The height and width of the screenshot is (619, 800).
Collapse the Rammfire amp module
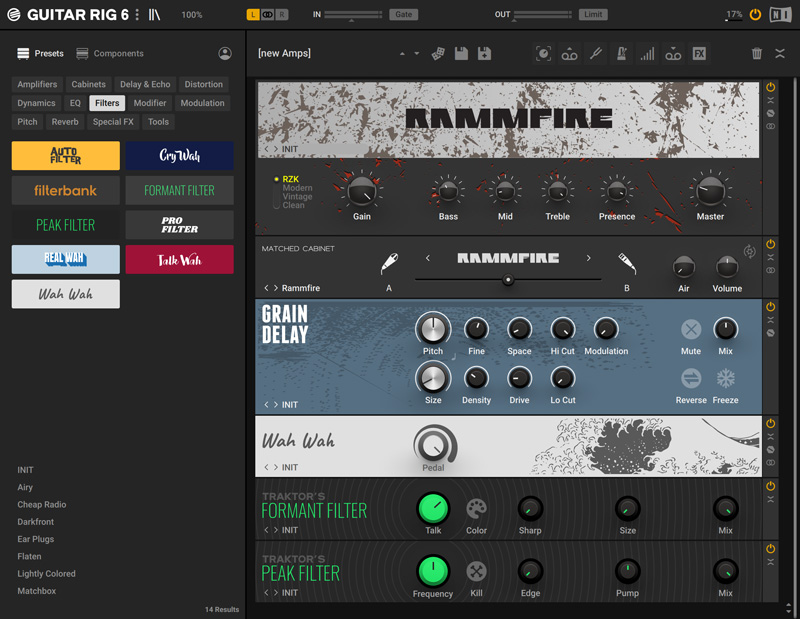[770, 100]
